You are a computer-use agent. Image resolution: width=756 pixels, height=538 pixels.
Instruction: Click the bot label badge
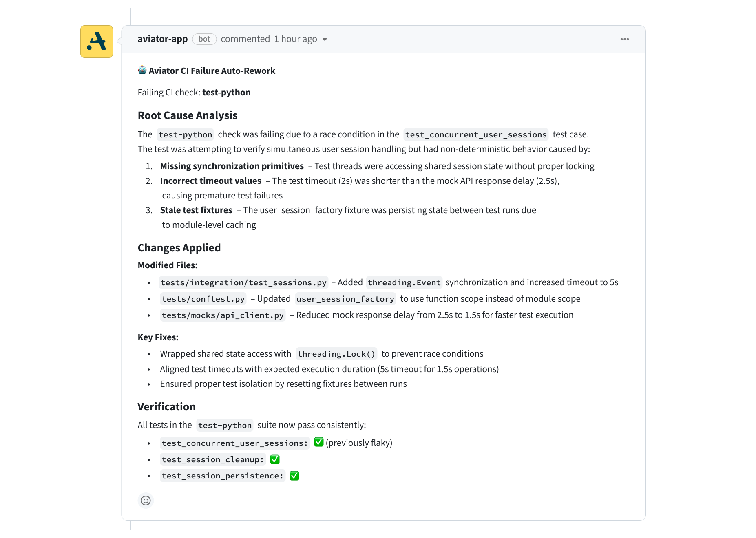[x=204, y=39]
